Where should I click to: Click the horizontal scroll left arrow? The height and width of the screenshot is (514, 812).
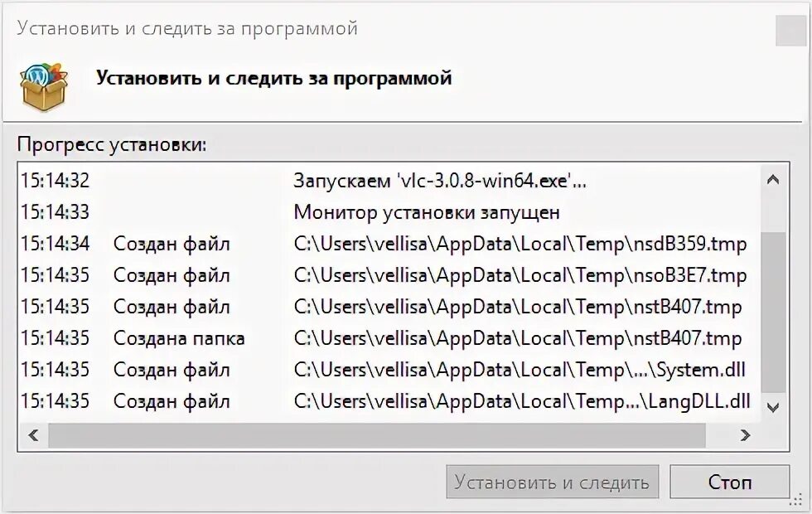[x=33, y=434]
